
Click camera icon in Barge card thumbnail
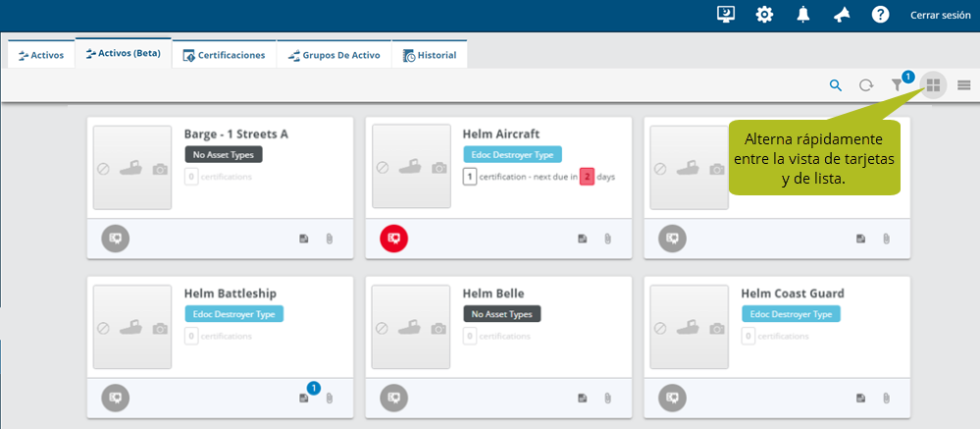pos(160,169)
